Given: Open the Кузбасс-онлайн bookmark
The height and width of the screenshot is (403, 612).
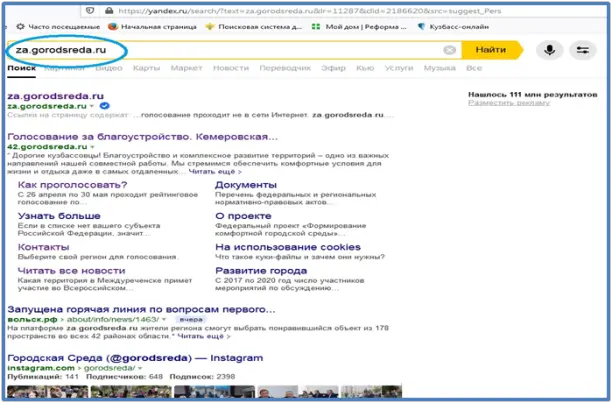Looking at the screenshot, I should pos(453,27).
